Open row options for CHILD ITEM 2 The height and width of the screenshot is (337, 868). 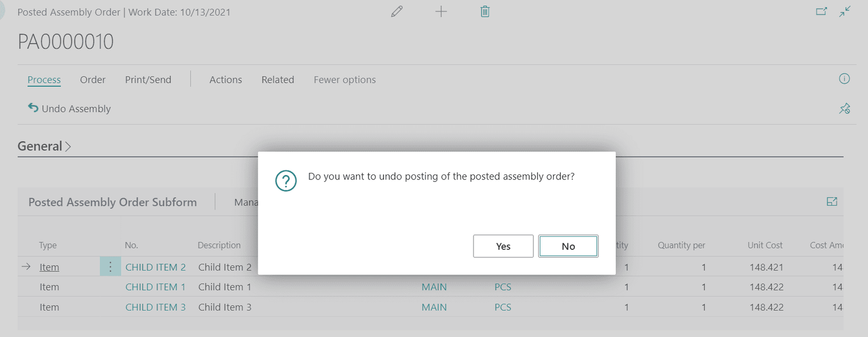tap(110, 267)
